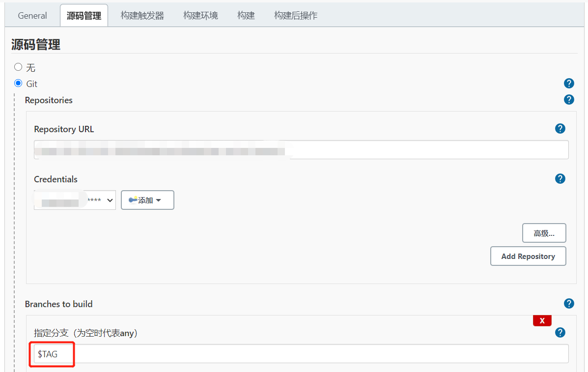
Task: Open the Credentials dropdown list
Action: [75, 200]
